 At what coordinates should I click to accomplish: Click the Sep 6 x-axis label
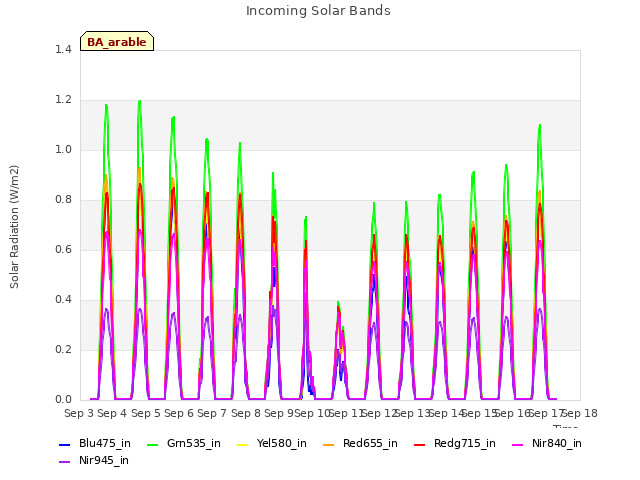[x=179, y=413]
